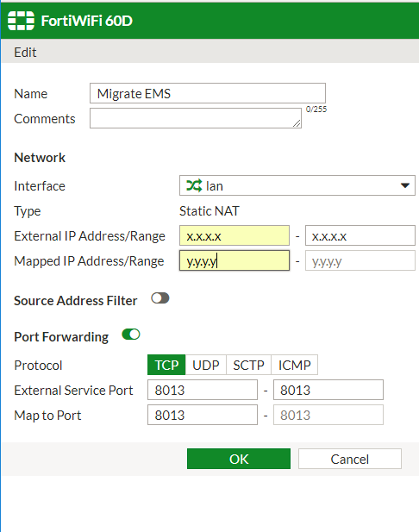
Task: Select the UDP protocol tab
Action: coord(205,365)
